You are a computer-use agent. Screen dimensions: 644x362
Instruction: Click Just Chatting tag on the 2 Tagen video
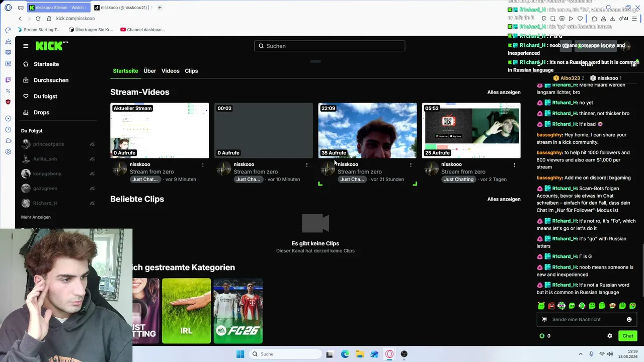(458, 179)
